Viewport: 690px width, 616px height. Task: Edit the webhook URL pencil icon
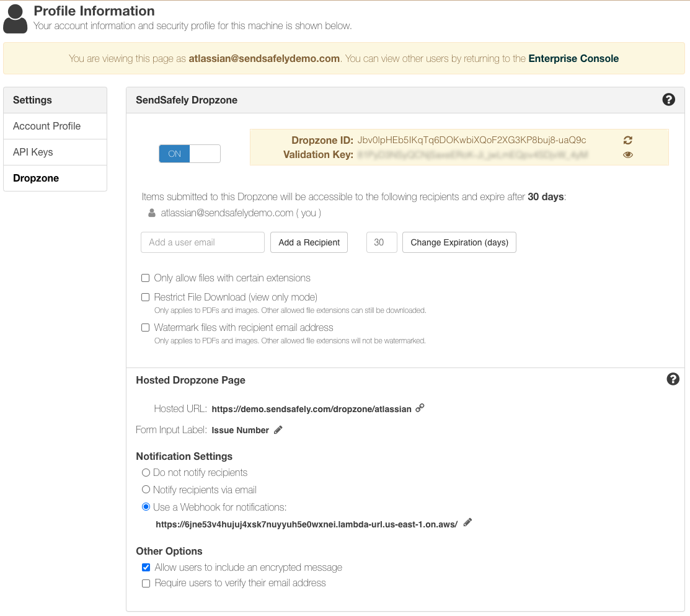pos(468,522)
